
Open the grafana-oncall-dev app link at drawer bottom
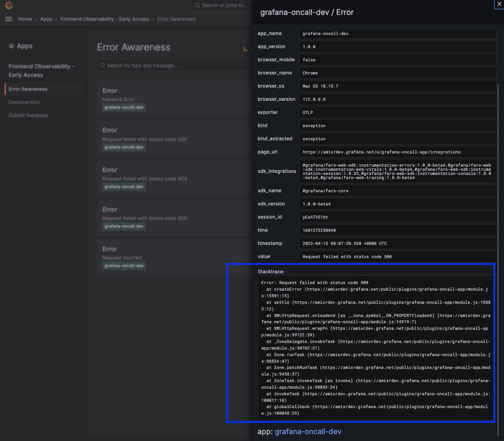coord(308,432)
